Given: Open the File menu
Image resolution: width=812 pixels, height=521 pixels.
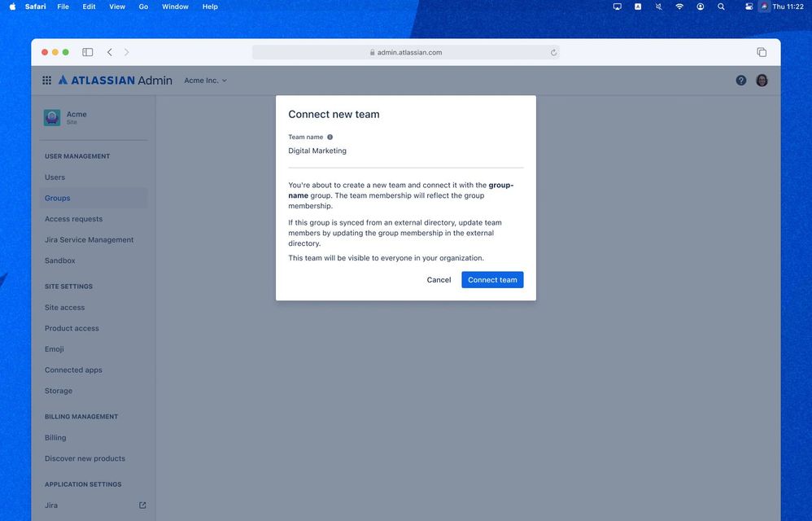Looking at the screenshot, I should pos(63,7).
